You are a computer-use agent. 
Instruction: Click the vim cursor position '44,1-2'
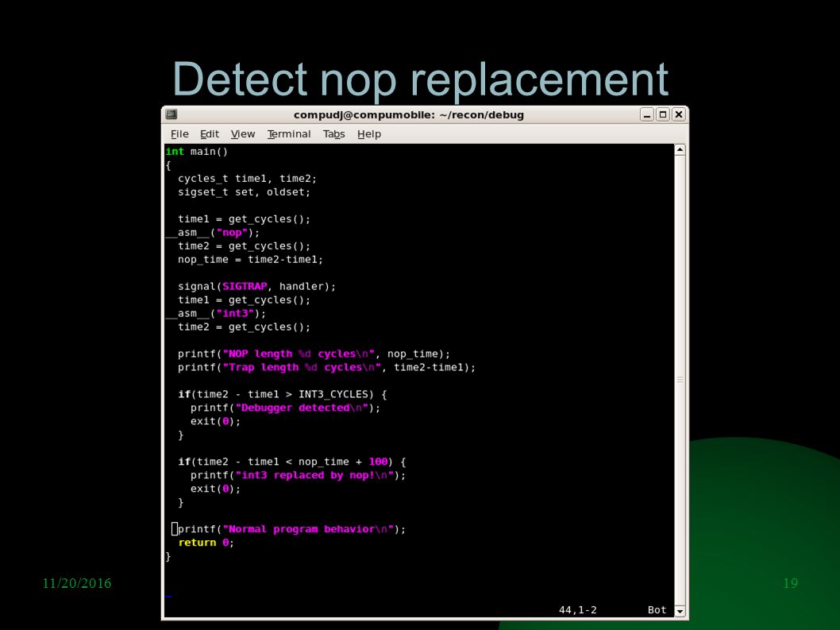(x=577, y=610)
